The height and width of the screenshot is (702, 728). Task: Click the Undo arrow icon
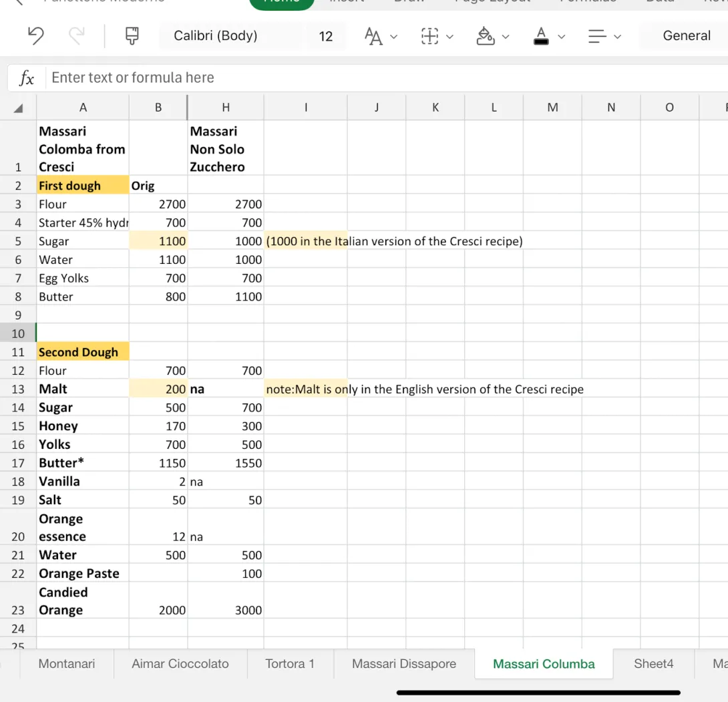coord(35,36)
